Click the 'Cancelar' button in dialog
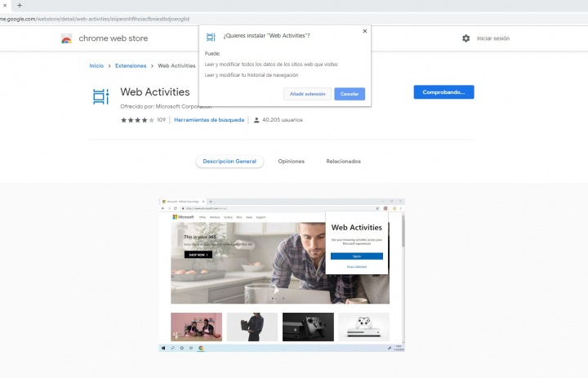 350,94
